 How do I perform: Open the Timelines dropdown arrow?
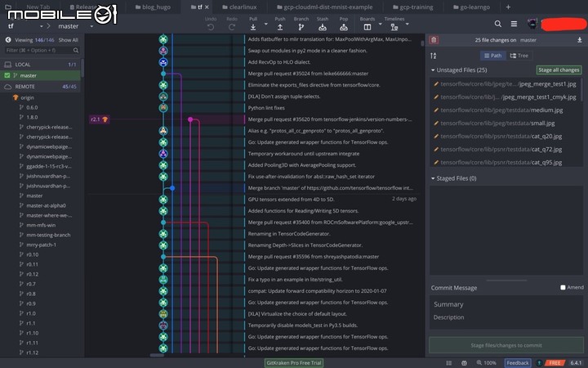tap(408, 24)
